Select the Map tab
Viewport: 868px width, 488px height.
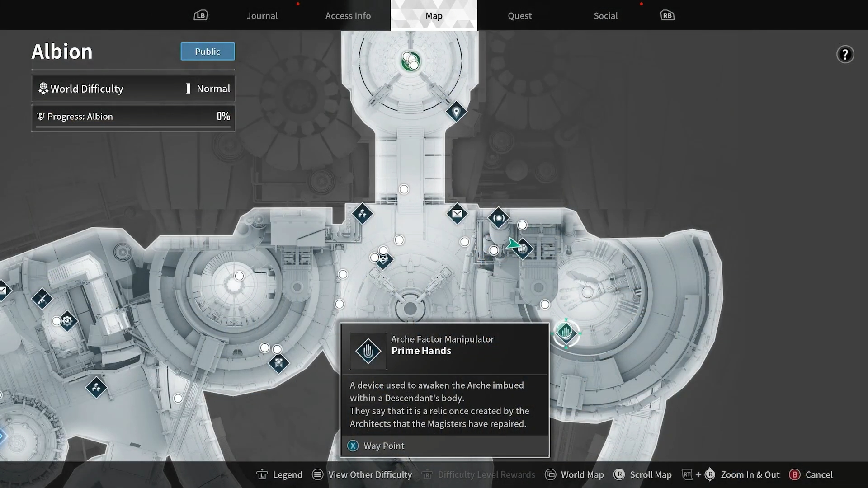[434, 15]
